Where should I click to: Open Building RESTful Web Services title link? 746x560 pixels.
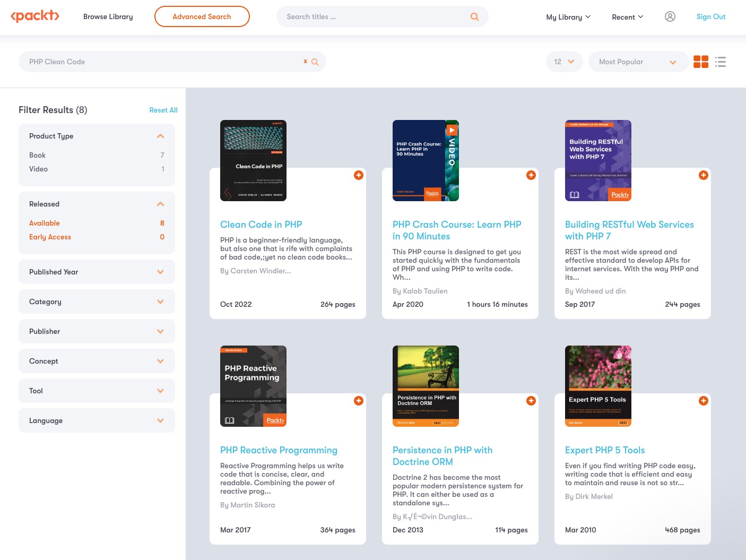[629, 230]
